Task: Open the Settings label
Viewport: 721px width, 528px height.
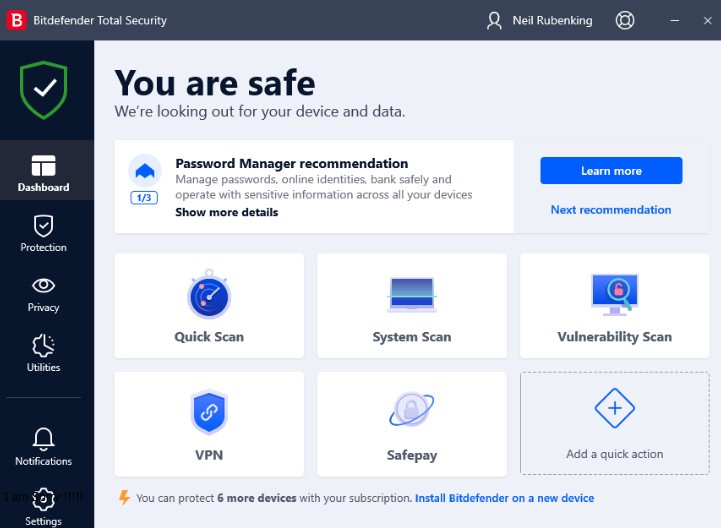Action: click(x=44, y=521)
